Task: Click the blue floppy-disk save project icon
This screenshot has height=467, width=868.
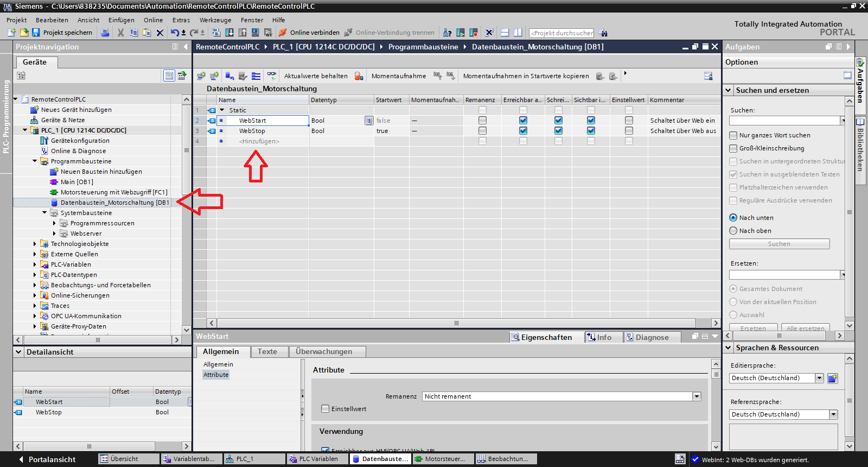Action: click(x=36, y=33)
